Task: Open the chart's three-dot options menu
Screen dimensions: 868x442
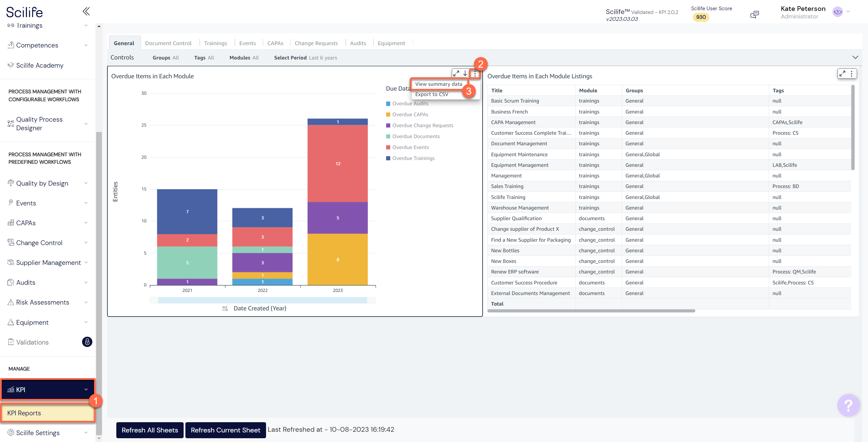Action: tap(475, 74)
